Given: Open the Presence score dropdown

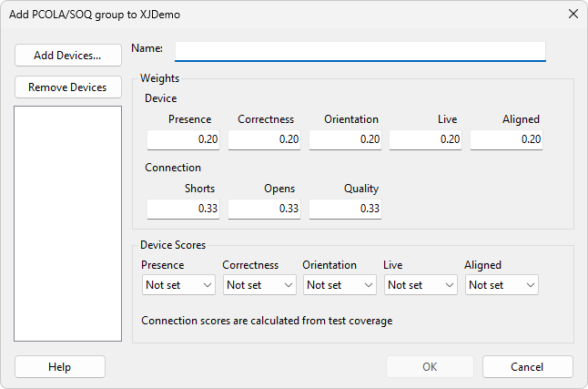Looking at the screenshot, I should tap(178, 285).
